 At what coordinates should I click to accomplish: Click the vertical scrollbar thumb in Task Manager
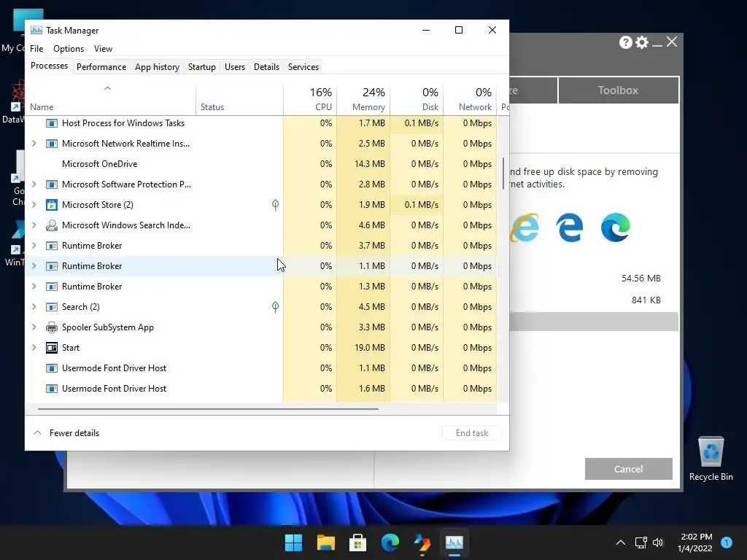click(503, 174)
